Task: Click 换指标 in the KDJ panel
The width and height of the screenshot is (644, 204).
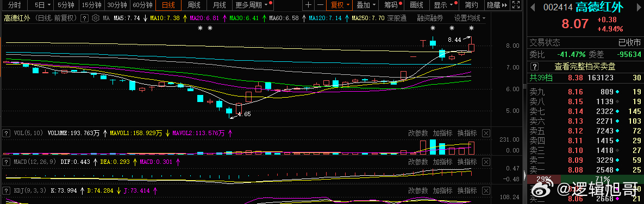Action: pyautogui.click(x=467, y=190)
